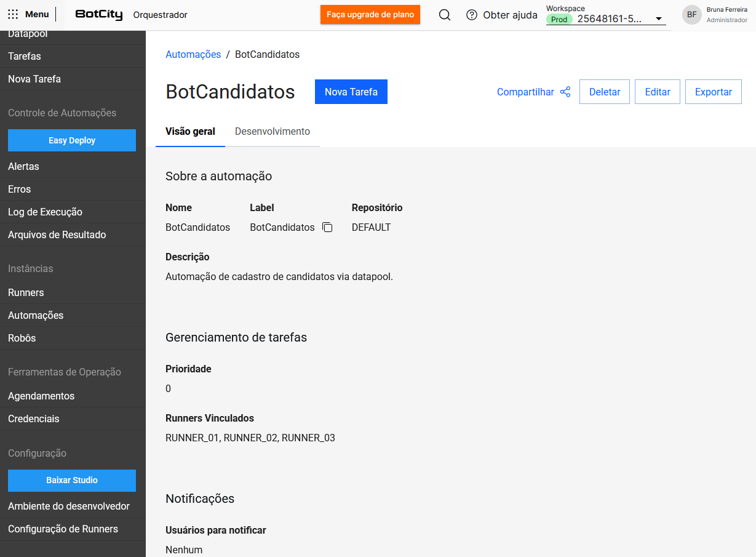
Task: Expand the Workspace dropdown arrow
Action: pos(659,19)
